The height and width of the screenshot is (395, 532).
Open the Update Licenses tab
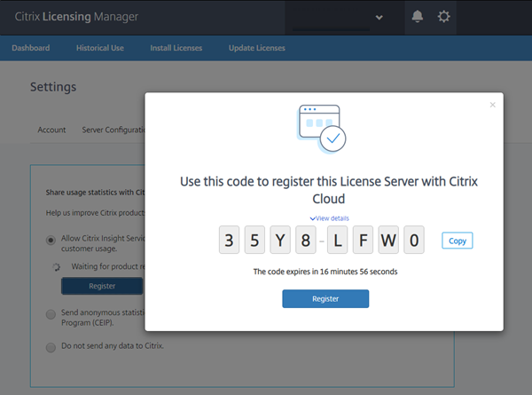tap(257, 48)
